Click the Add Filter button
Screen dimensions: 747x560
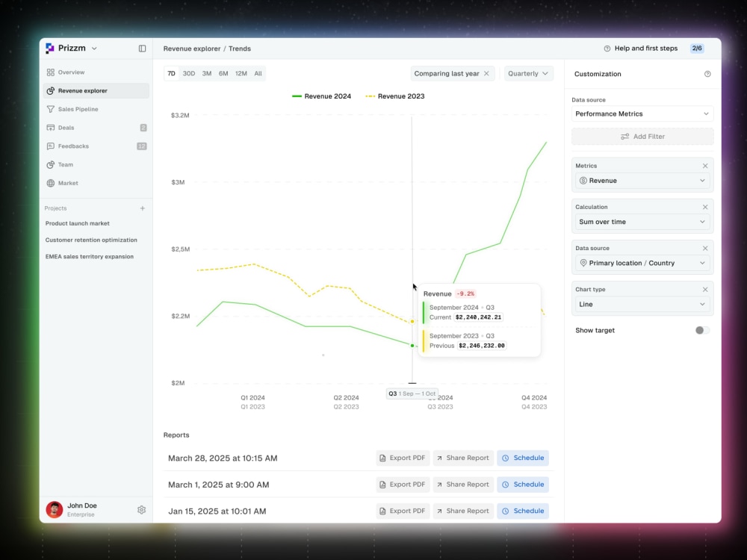point(642,137)
